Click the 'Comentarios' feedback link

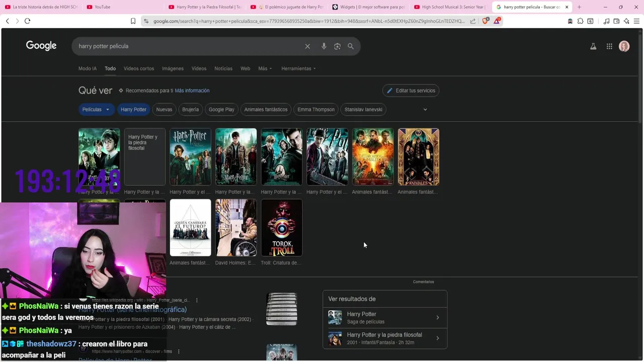point(423,282)
